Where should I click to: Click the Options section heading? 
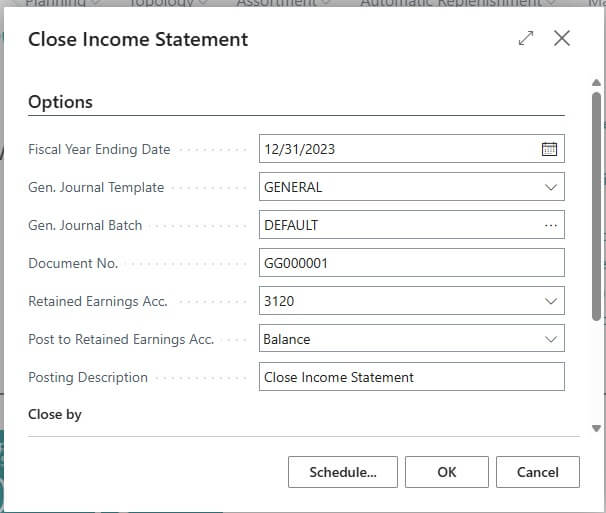[x=60, y=102]
